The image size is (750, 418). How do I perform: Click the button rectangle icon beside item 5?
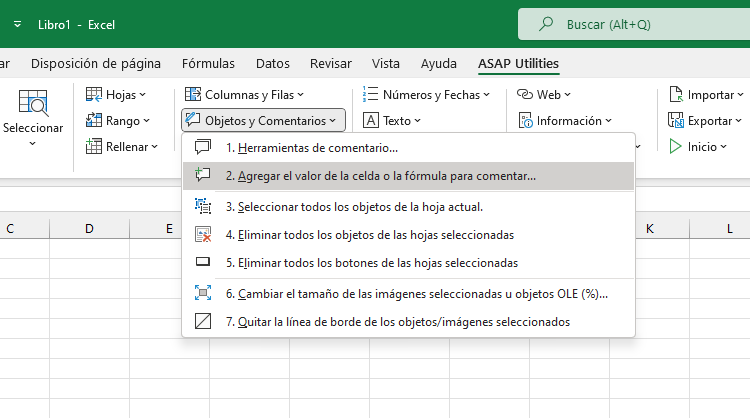click(x=203, y=262)
